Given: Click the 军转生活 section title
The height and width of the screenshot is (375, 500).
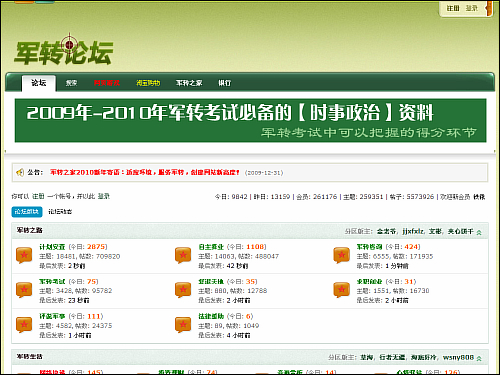Looking at the screenshot, I should [30, 357].
